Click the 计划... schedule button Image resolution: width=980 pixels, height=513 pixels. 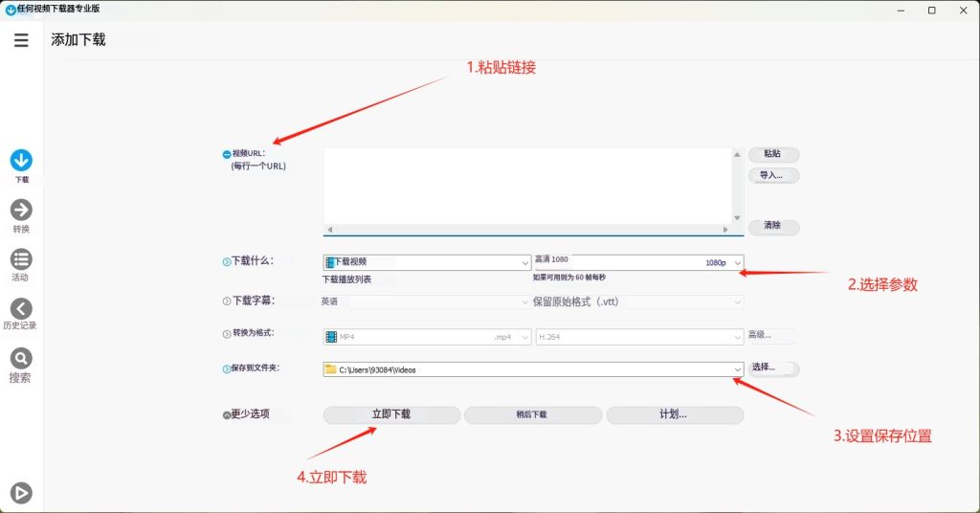[x=675, y=415]
